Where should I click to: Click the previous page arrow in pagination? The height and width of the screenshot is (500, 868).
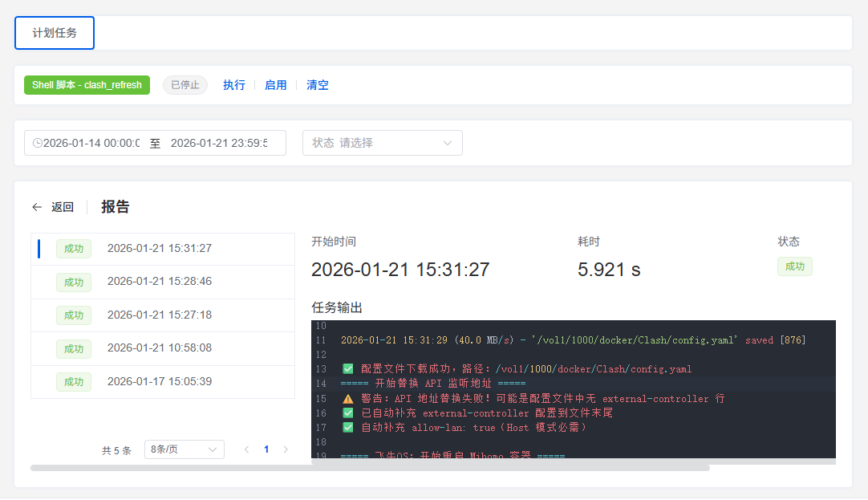coord(246,449)
